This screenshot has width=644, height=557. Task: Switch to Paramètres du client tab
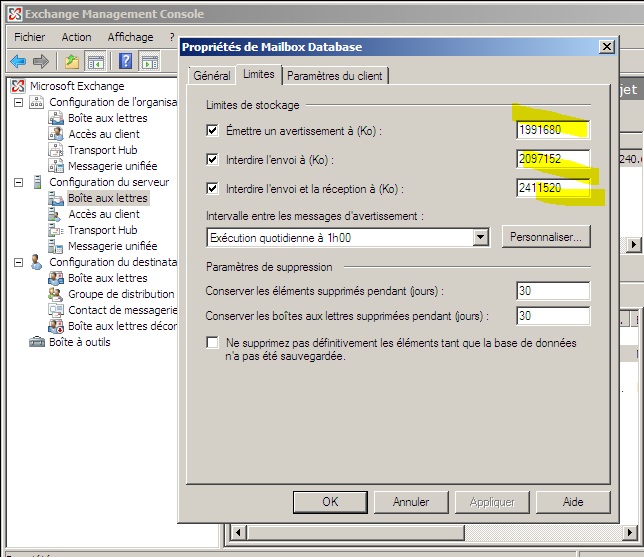pos(335,76)
